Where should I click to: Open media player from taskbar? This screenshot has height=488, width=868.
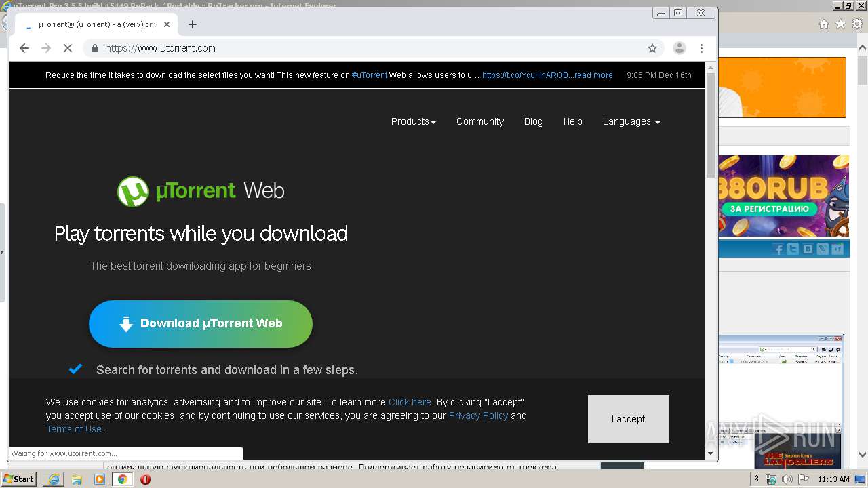(100, 479)
